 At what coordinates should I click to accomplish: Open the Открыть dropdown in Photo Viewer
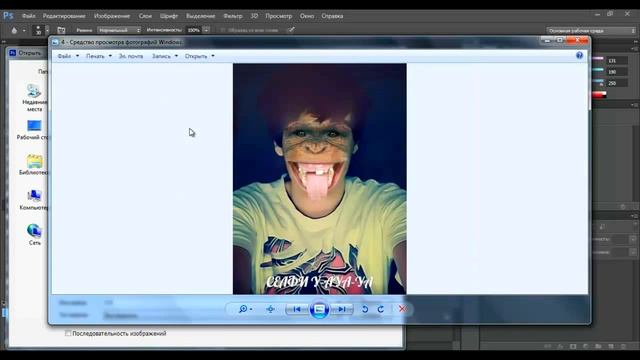point(200,56)
